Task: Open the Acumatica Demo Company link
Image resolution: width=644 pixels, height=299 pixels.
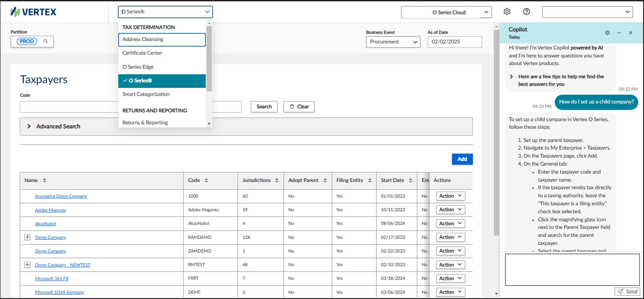Action: [x=61, y=196]
